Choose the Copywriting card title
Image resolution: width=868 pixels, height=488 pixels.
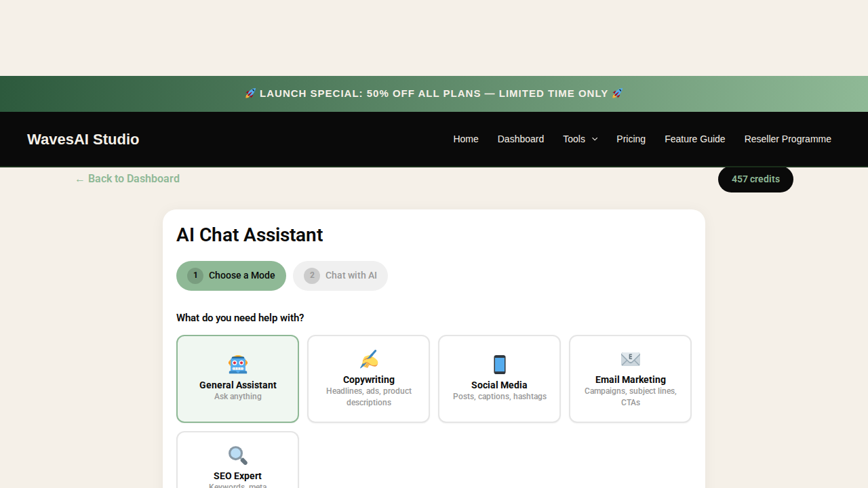pos(368,380)
